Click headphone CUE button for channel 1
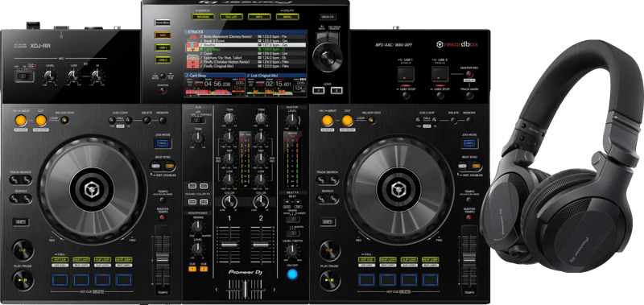 click(192, 270)
